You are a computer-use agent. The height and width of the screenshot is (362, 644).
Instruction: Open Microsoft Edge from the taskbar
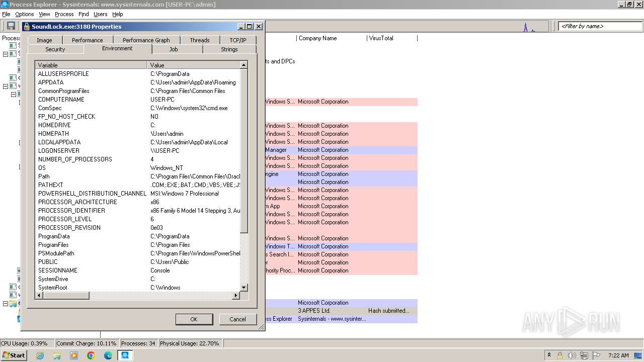[108, 355]
